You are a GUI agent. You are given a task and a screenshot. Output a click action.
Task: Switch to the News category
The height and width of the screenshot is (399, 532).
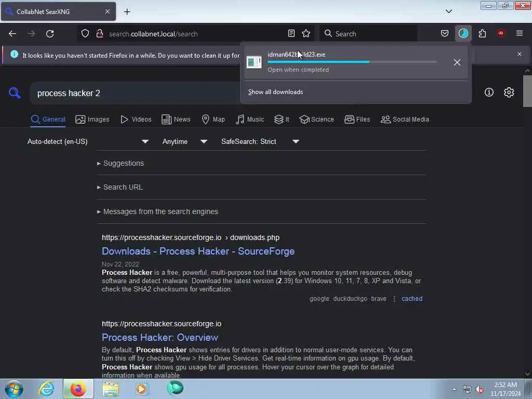(176, 119)
